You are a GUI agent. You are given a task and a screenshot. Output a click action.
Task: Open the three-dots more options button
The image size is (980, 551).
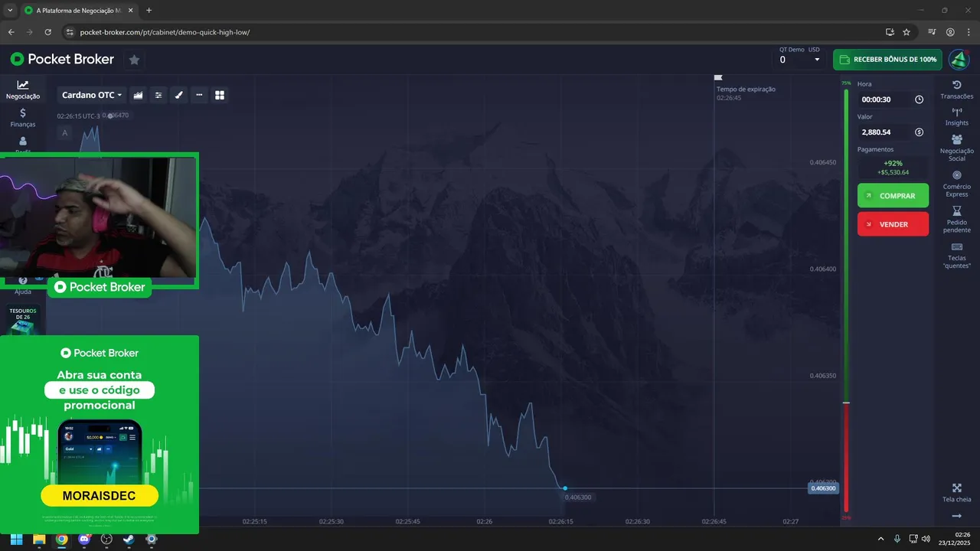(x=199, y=95)
